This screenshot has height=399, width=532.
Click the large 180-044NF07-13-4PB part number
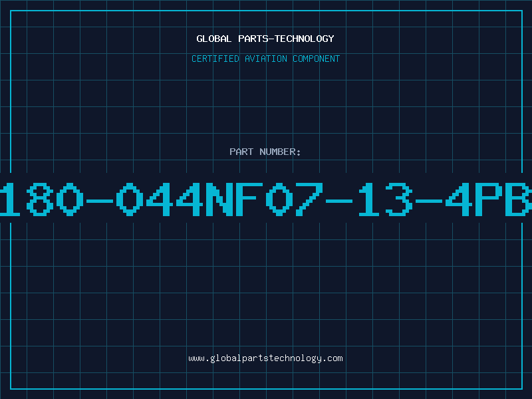tap(266, 199)
